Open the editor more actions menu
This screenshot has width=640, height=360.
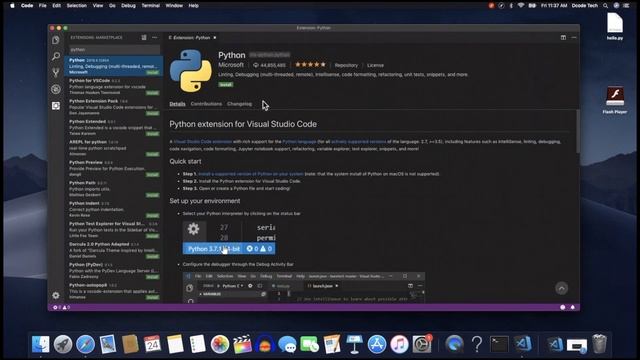[574, 37]
